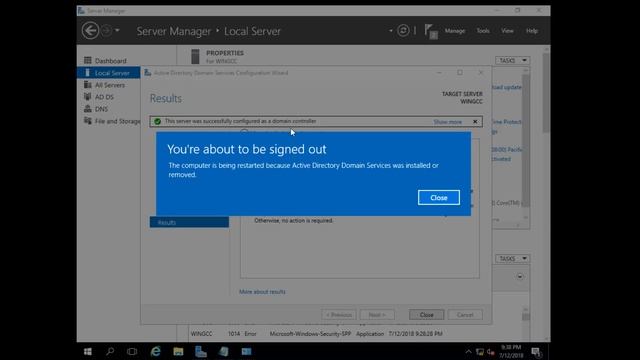Screen dimensions: 640x360
Task: Open File Explorer from the taskbar
Action: (178, 351)
